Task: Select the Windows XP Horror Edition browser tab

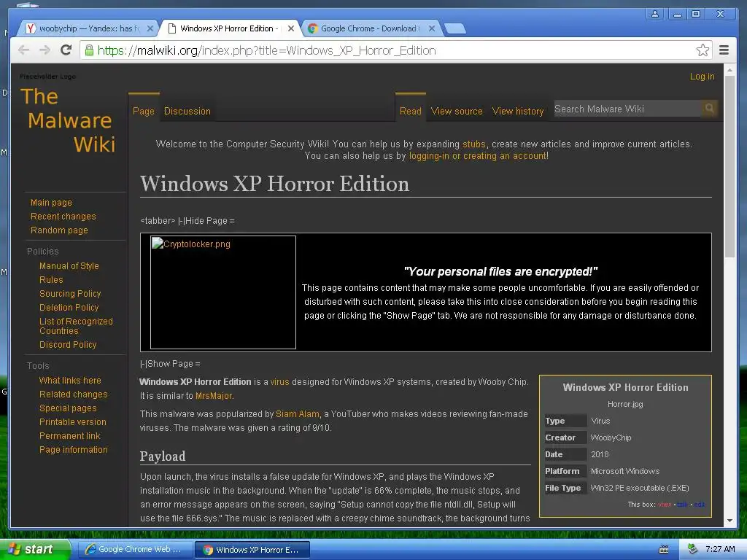Action: (x=228, y=28)
